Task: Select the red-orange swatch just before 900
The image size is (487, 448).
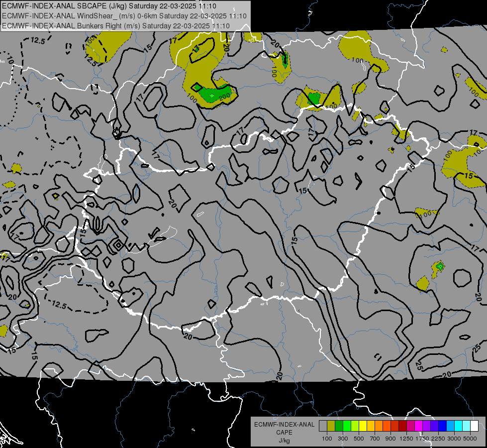Action: (x=387, y=426)
